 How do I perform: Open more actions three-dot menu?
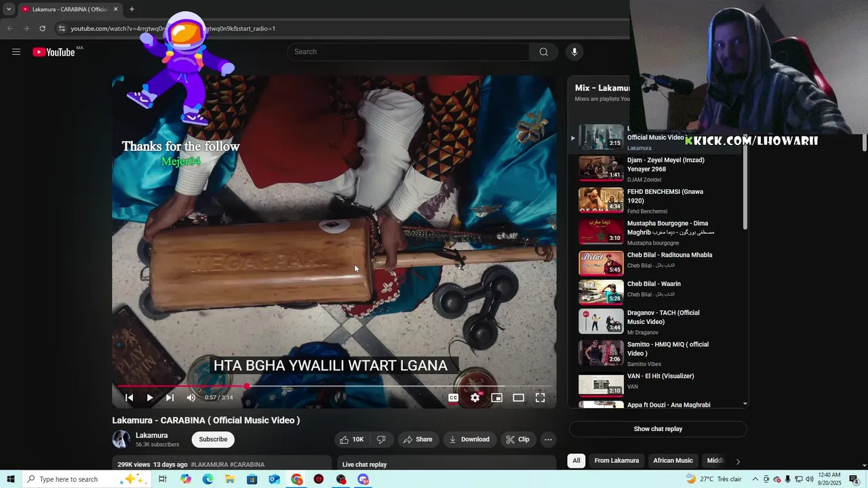tap(549, 439)
